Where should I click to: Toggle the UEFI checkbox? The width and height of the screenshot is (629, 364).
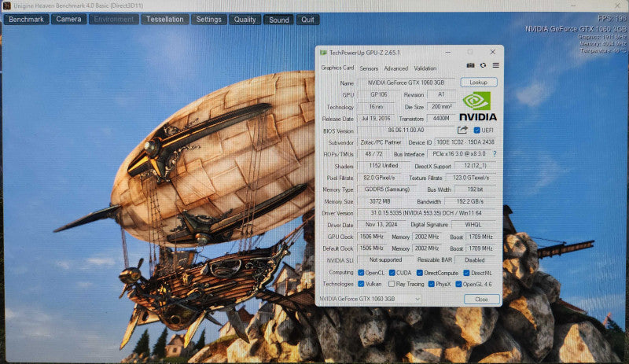tap(476, 130)
